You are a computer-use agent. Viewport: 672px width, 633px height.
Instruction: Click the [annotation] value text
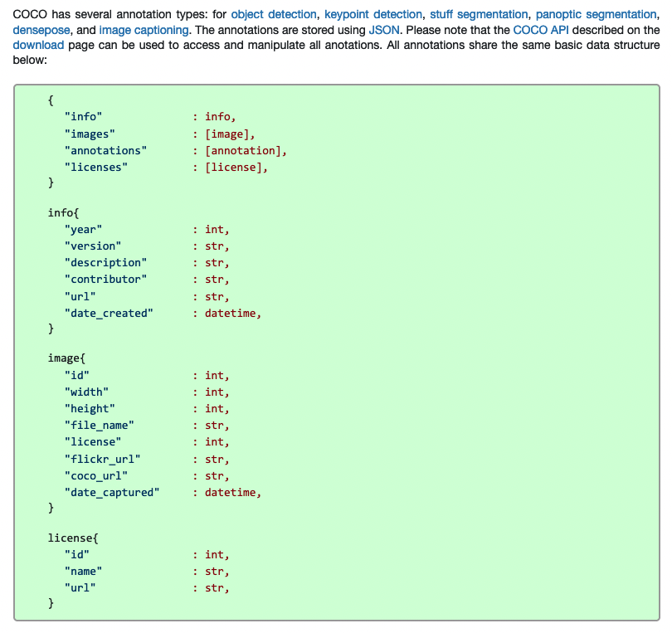tap(242, 151)
